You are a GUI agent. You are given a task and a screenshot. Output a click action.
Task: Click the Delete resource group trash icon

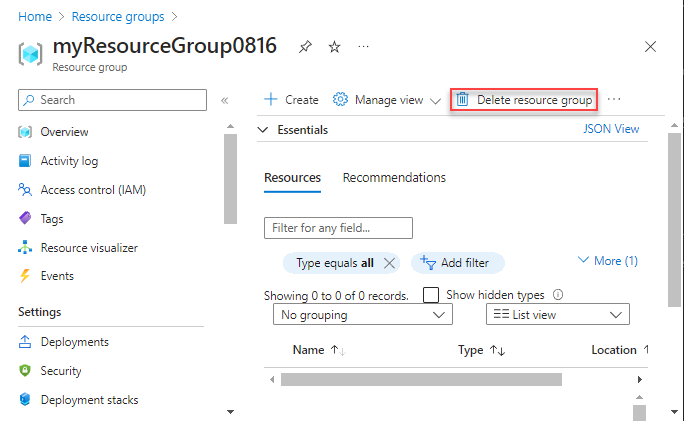[x=463, y=100]
